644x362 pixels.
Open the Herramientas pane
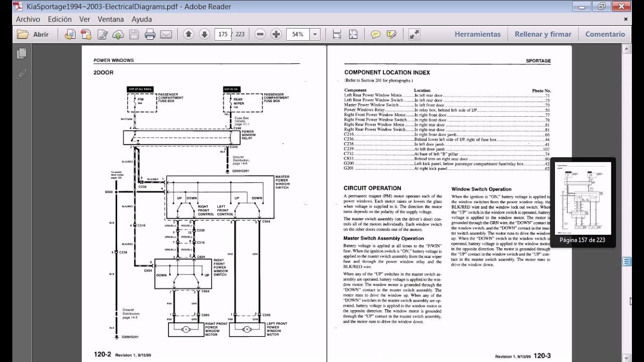coord(477,34)
